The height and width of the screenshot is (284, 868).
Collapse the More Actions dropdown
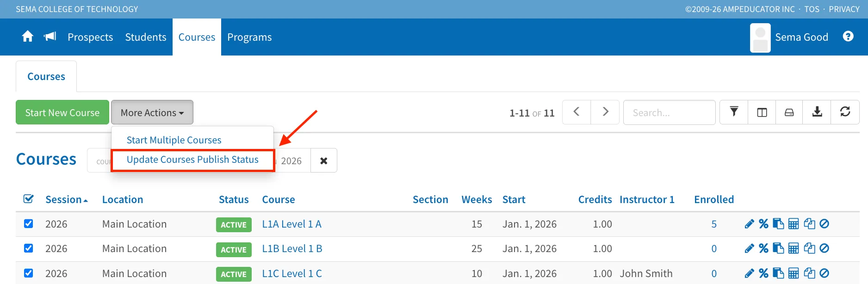152,112
